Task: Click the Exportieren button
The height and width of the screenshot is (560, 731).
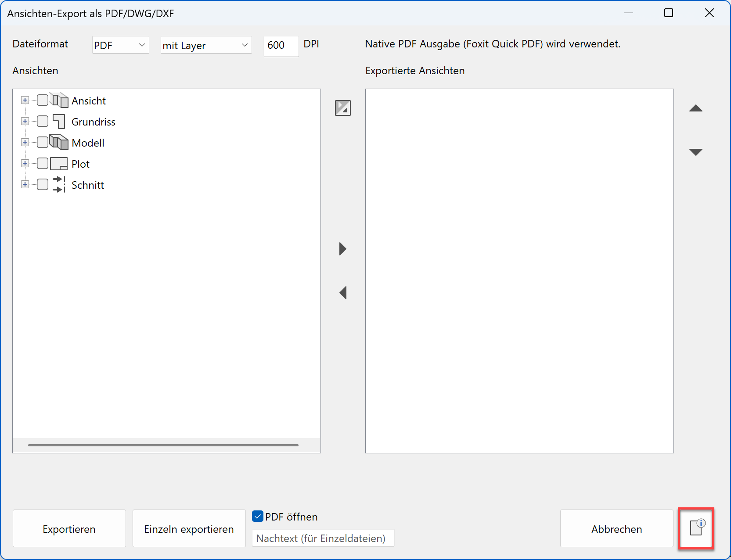Action: point(69,528)
